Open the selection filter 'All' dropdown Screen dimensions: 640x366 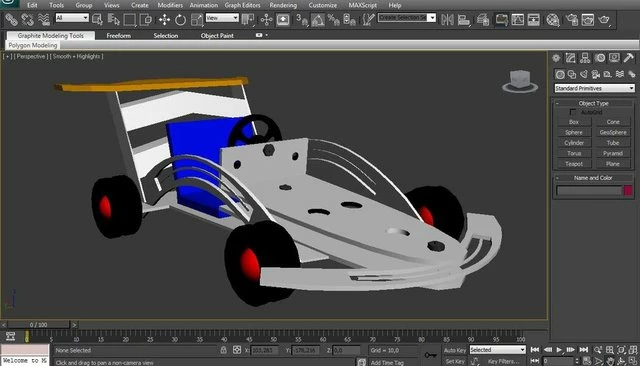(72, 18)
